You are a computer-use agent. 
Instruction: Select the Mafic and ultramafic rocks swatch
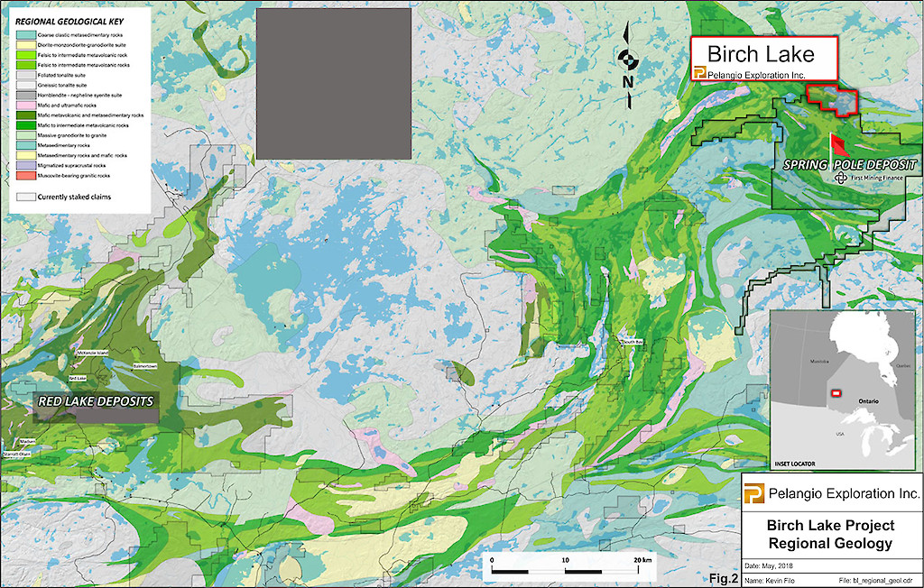coord(26,105)
